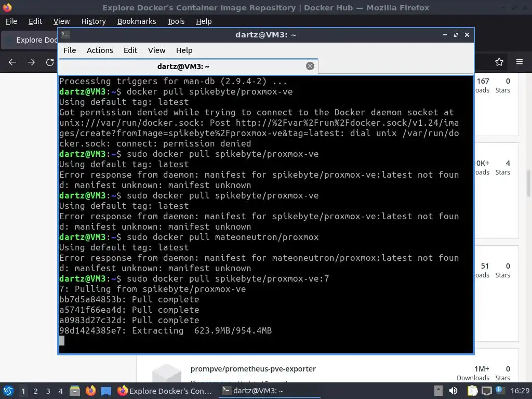Select the Explore Docker Firefox tab
This screenshot has width=532, height=399.
click(x=30, y=40)
